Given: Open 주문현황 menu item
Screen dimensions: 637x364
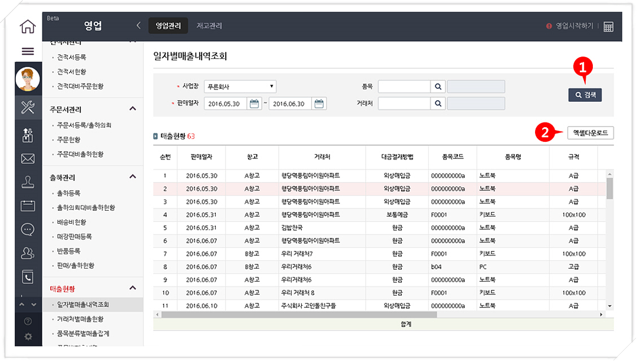Looking at the screenshot, I should (x=69, y=140).
